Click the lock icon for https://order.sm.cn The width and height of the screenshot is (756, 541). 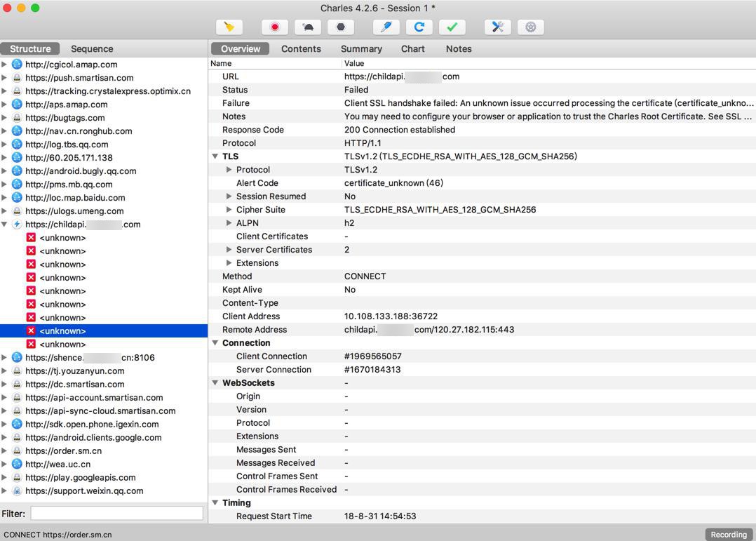(17, 450)
